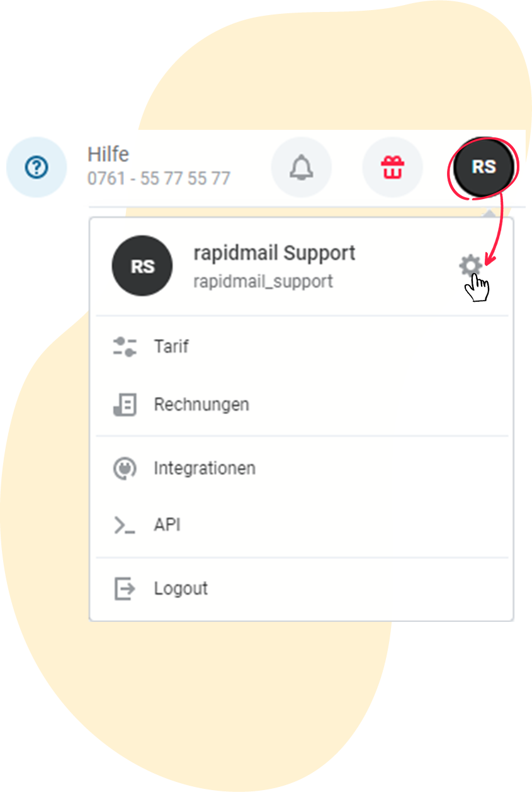Click the help question mark icon
Image resolution: width=532 pixels, height=792 pixels.
coord(37,168)
